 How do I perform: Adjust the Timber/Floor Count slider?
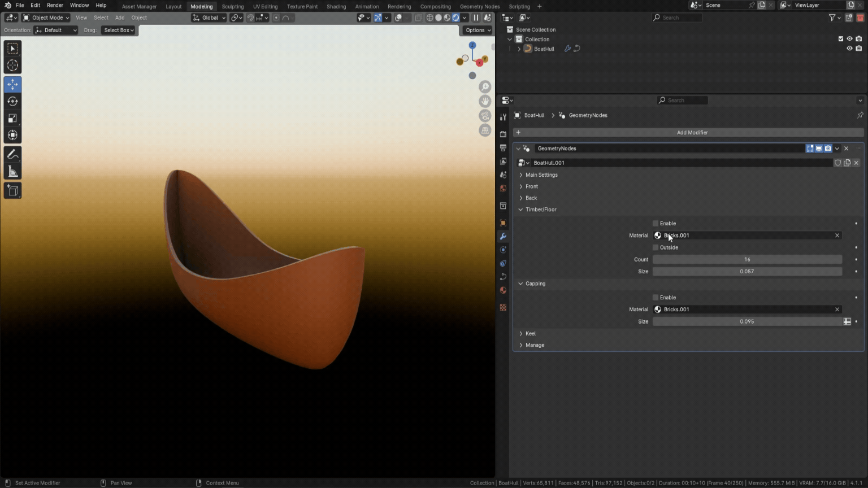coord(747,260)
